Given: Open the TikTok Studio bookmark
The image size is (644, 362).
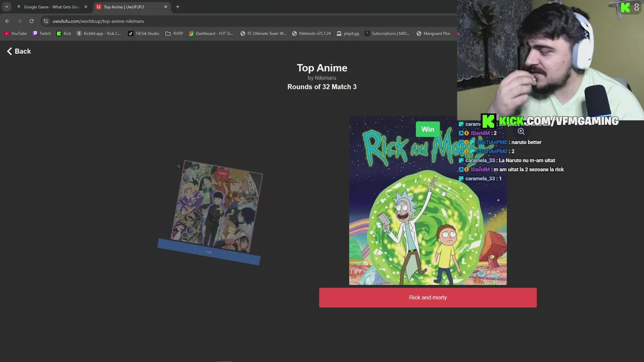Looking at the screenshot, I should coord(143,34).
